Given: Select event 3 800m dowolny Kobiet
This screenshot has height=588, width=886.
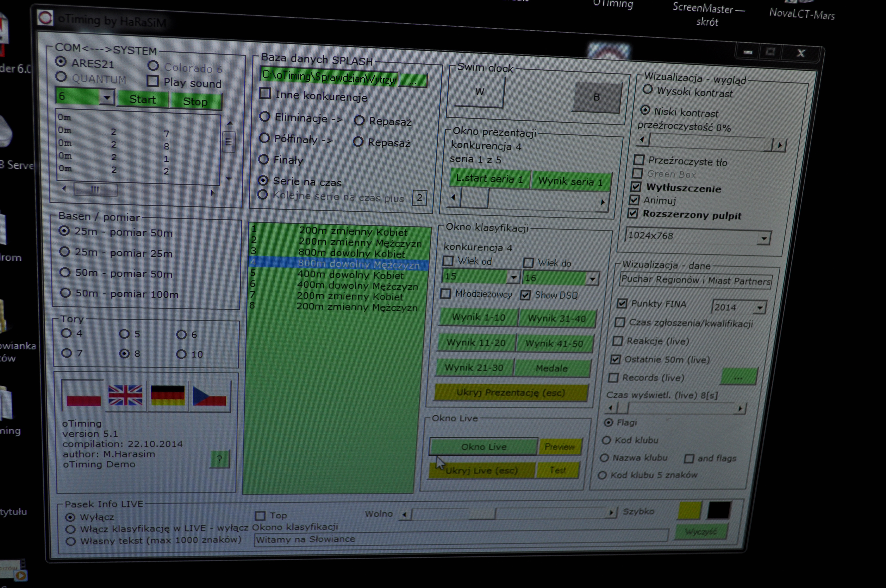Looking at the screenshot, I should tap(338, 253).
